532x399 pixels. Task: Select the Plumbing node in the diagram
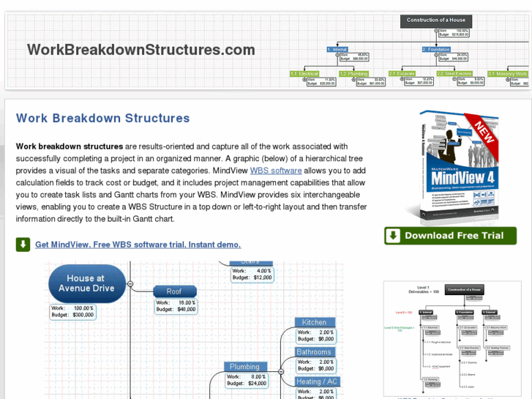[x=246, y=367]
